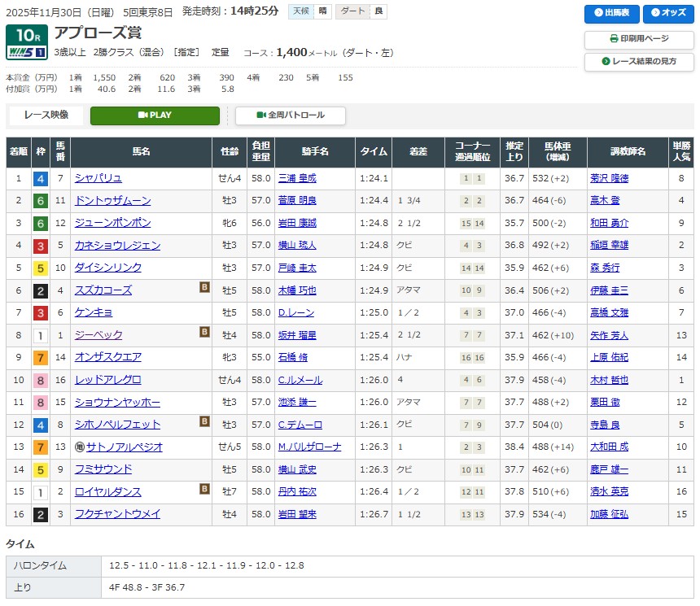The image size is (700, 606).
Task: Click the WIN5 badge icon
Action: point(25,52)
